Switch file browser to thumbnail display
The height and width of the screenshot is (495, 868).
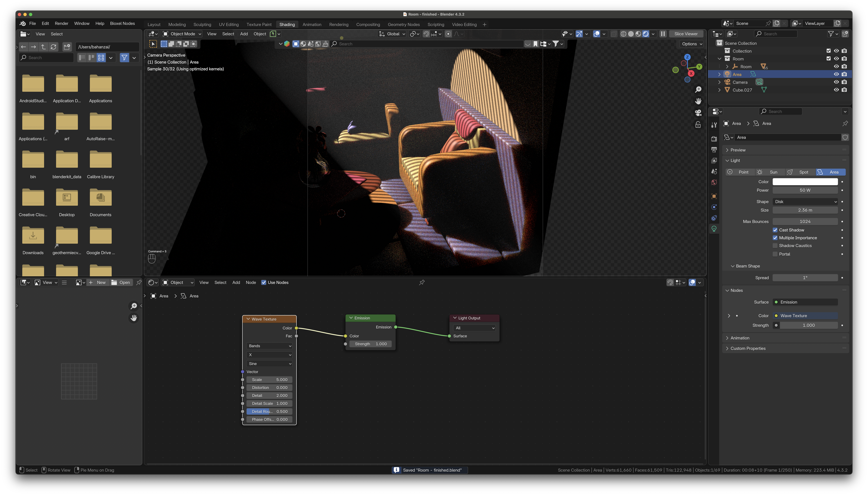101,58
